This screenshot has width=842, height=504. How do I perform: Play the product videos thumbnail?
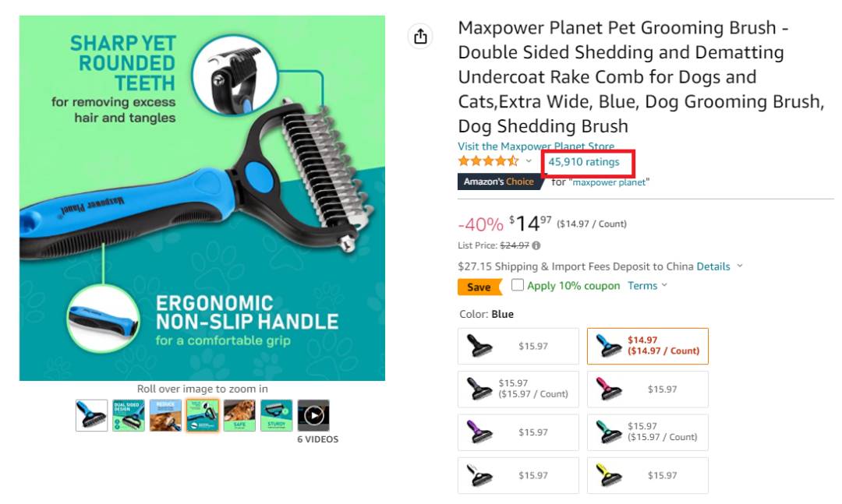(x=313, y=415)
